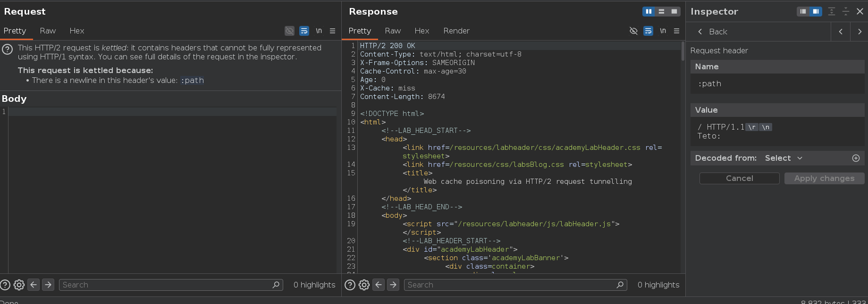Go Back in the Inspector
Screen dimensions: 868x304
(x=712, y=32)
